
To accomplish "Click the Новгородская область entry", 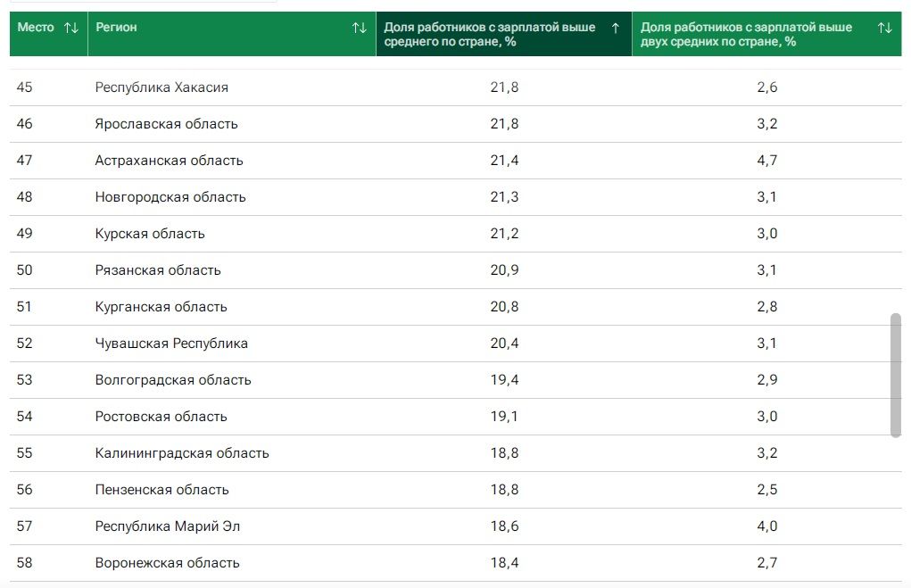I will 170,197.
